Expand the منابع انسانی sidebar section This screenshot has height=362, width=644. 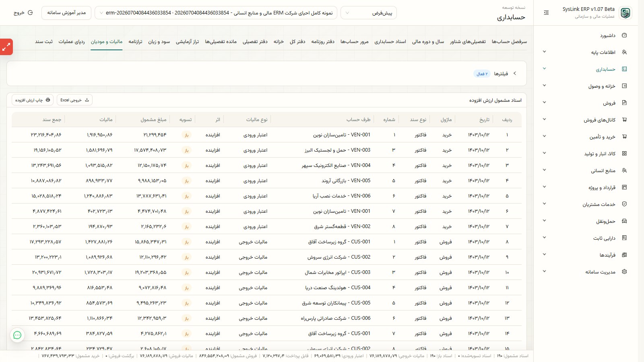[544, 170]
